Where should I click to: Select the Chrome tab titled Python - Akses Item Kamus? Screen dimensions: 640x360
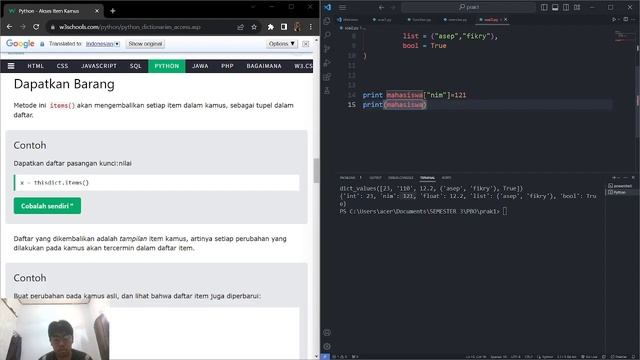(x=54, y=11)
